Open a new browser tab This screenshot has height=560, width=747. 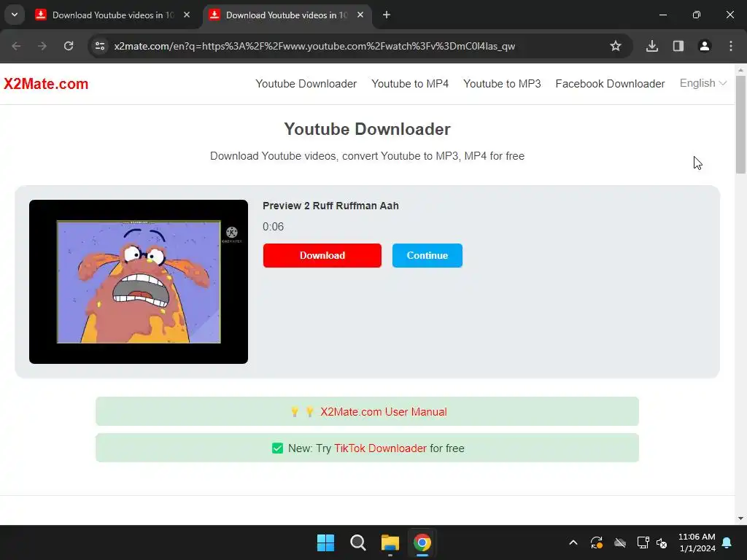387,15
